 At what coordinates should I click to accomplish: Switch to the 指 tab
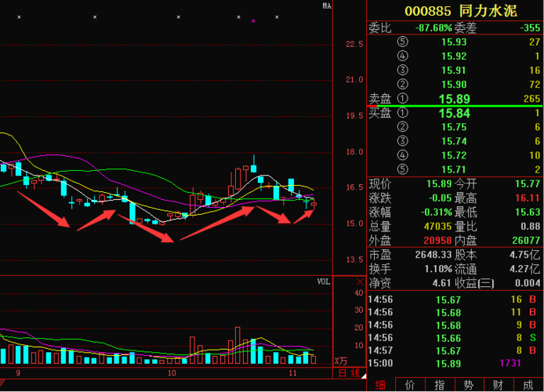(x=439, y=385)
